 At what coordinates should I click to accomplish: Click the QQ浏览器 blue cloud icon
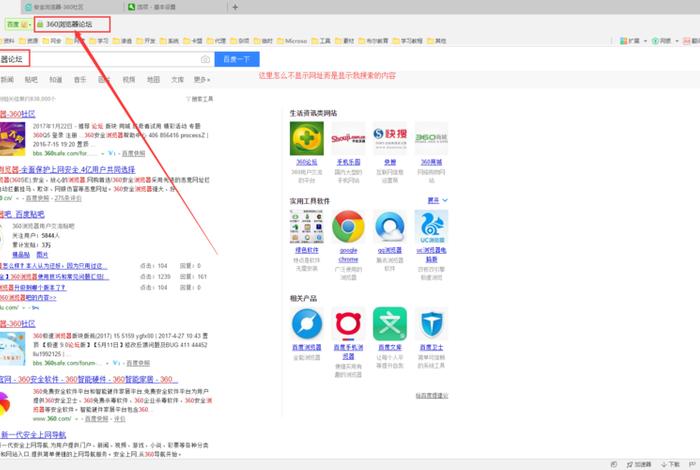(x=390, y=227)
